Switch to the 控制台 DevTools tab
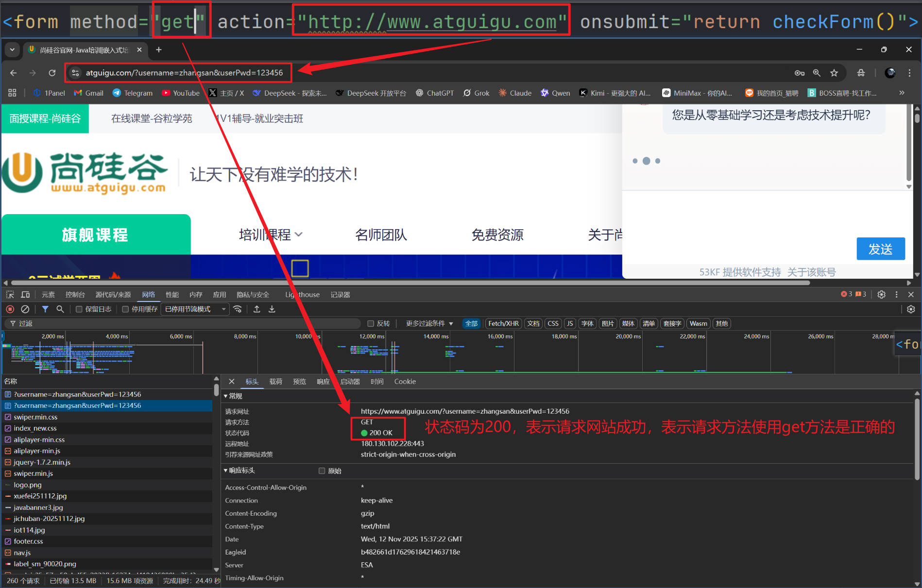The image size is (922, 588). pyautogui.click(x=75, y=295)
